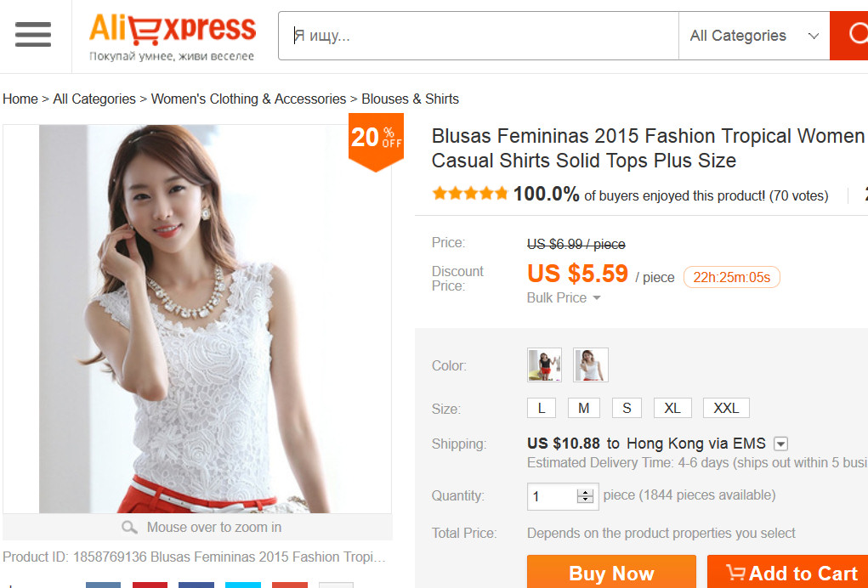
Task: Click the Buy Now button
Action: (611, 574)
